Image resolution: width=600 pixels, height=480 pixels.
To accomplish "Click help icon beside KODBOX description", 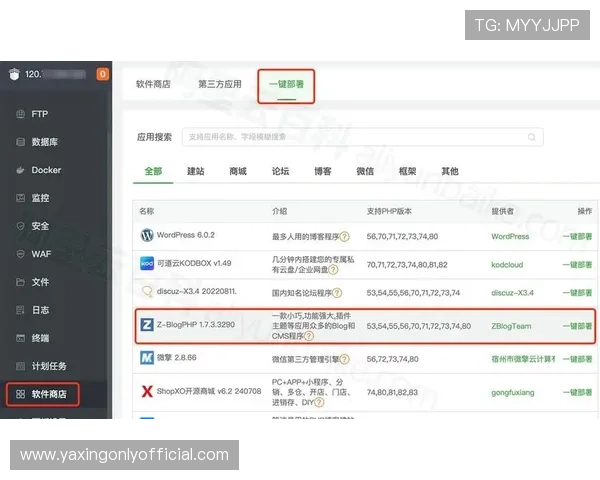I will pyautogui.click(x=333, y=270).
